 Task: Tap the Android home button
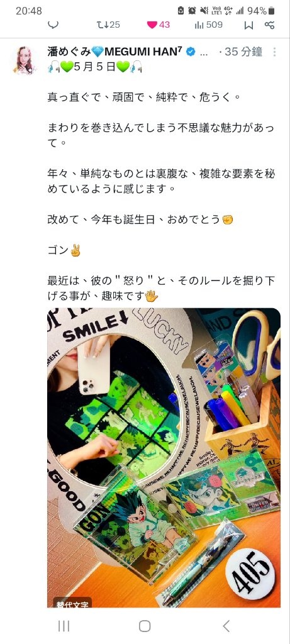(145, 626)
